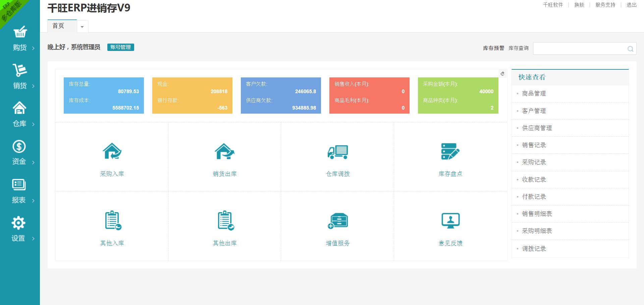Click the 库存盘点 stocktaking icon
The image size is (644, 305).
point(450,151)
